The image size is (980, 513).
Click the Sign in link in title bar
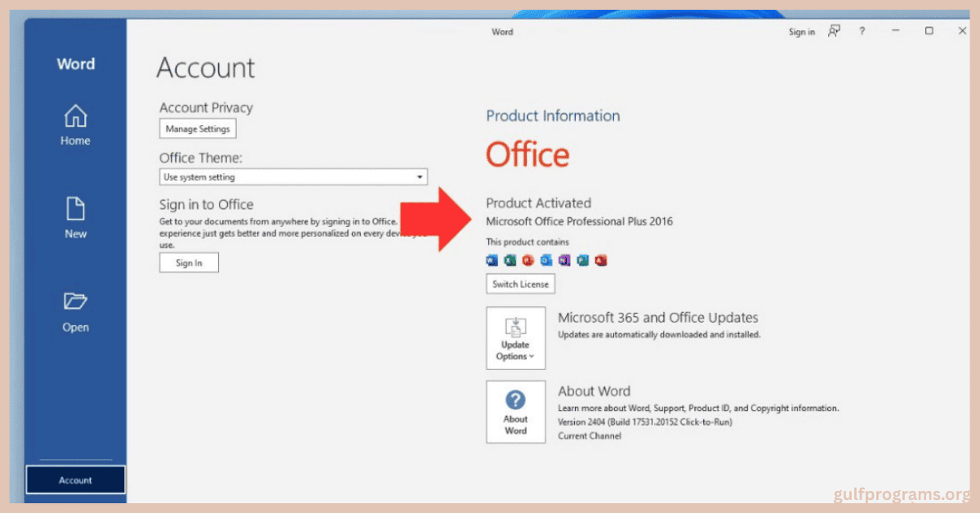(801, 32)
